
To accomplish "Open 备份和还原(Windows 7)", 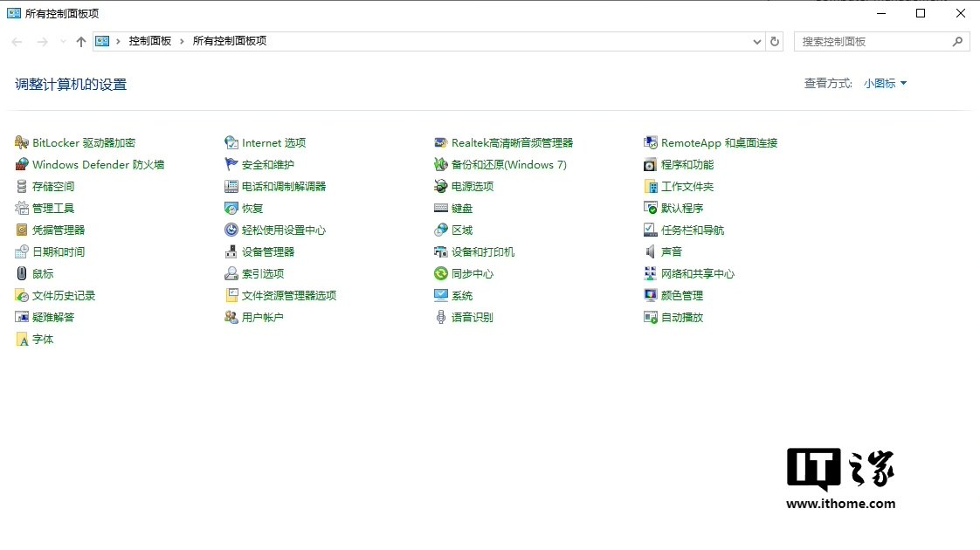I will [508, 164].
